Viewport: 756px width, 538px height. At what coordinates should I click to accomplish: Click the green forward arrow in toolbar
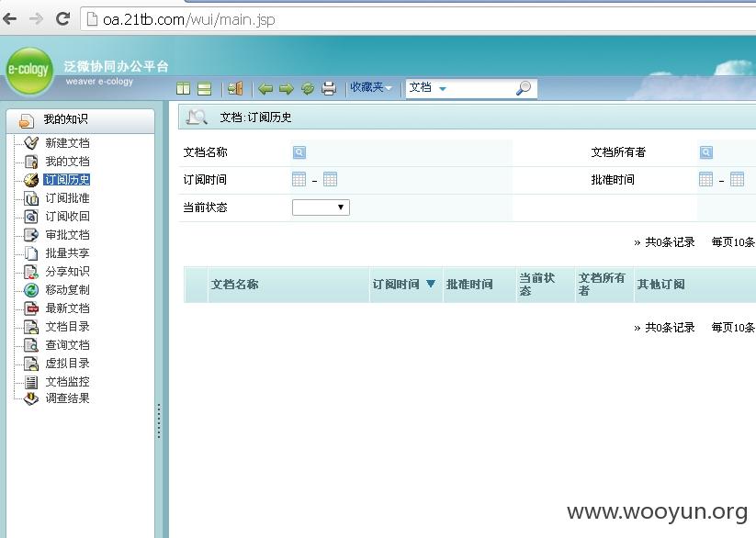click(x=287, y=89)
